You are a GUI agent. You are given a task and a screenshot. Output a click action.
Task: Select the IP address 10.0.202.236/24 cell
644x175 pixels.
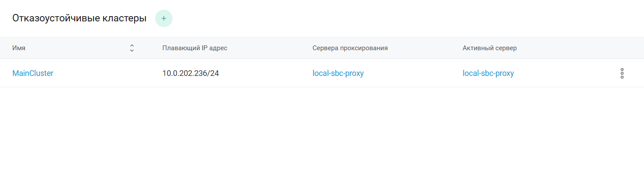(x=190, y=73)
